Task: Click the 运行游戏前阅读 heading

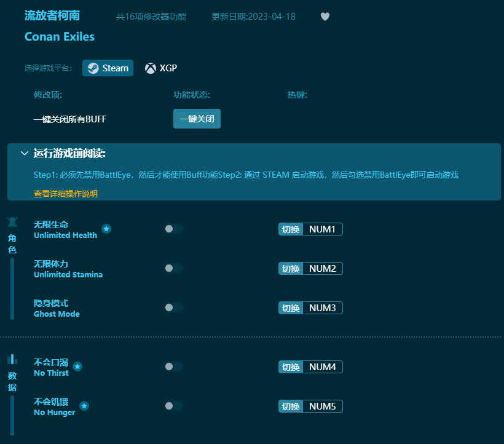Action: [x=69, y=153]
